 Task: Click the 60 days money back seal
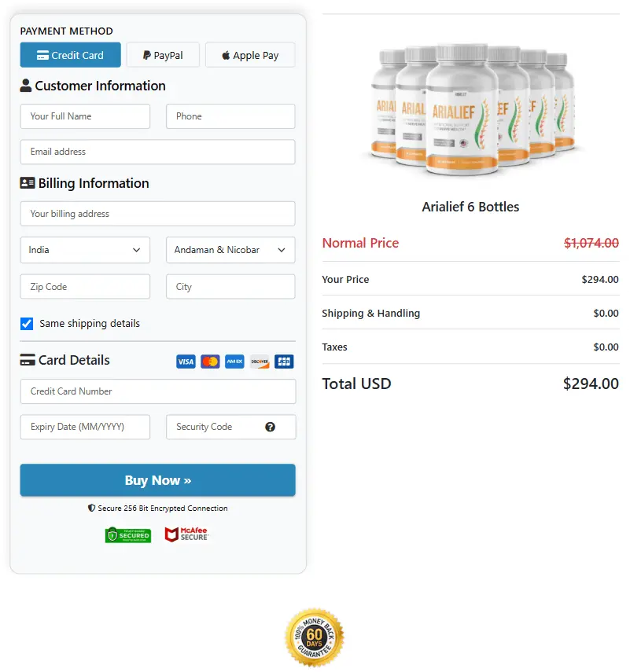click(315, 637)
